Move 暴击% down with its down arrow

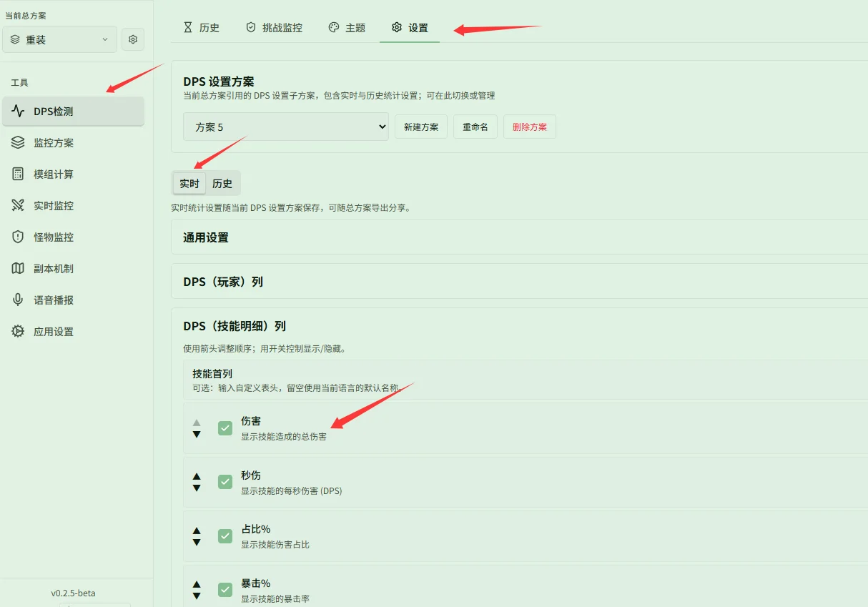point(197,596)
